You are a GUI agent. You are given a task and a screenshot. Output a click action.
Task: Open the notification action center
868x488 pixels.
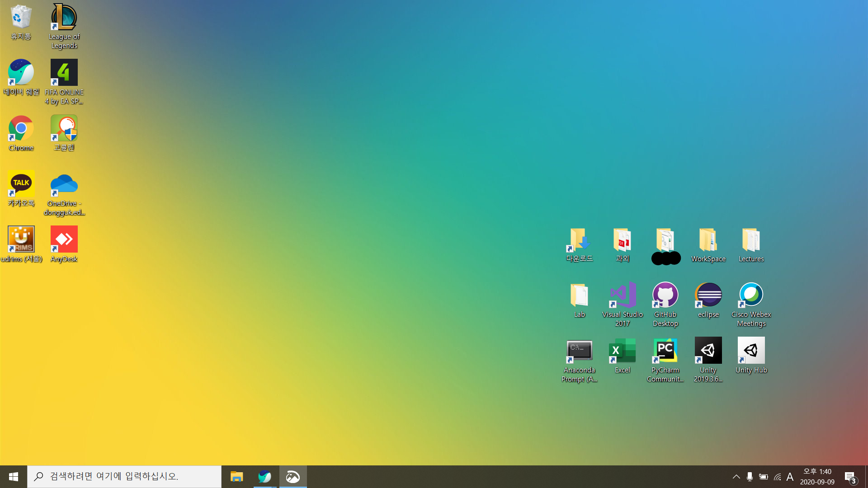click(850, 477)
